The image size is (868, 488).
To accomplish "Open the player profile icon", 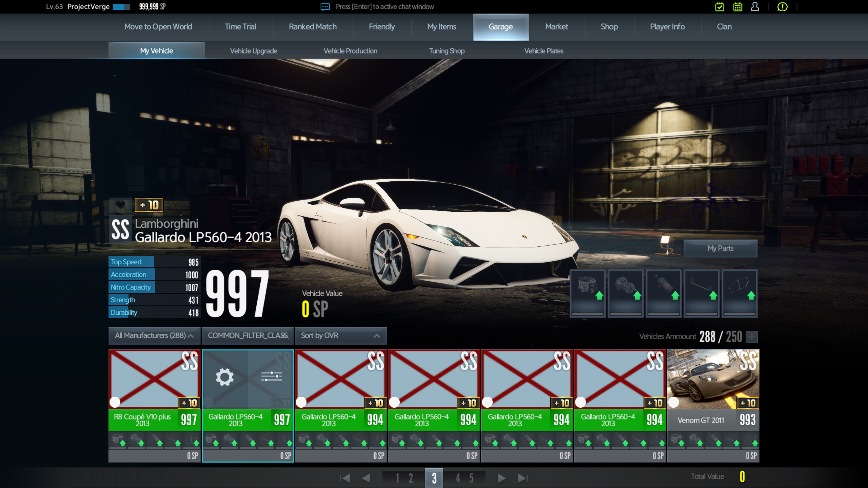I will 755,7.
